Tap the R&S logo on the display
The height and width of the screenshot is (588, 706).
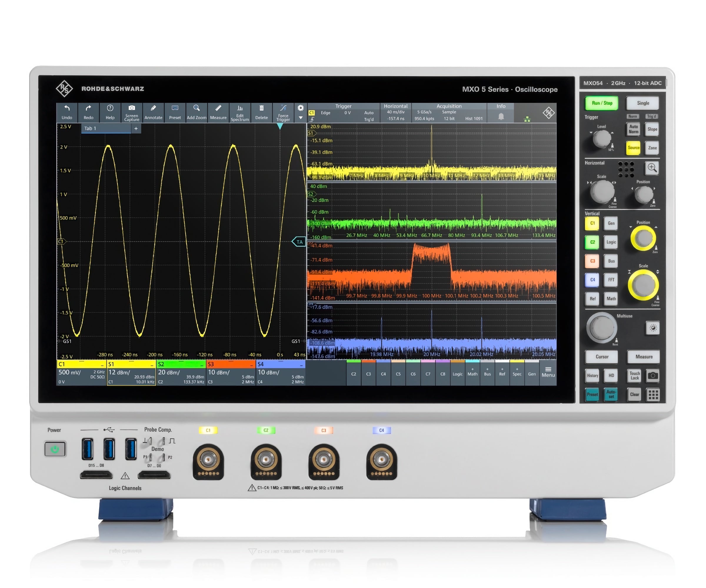548,113
